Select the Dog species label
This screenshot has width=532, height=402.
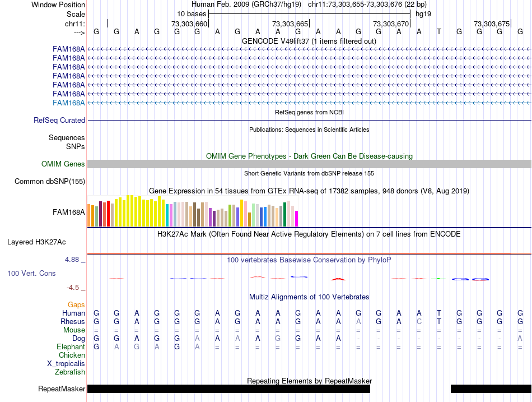[x=78, y=339]
